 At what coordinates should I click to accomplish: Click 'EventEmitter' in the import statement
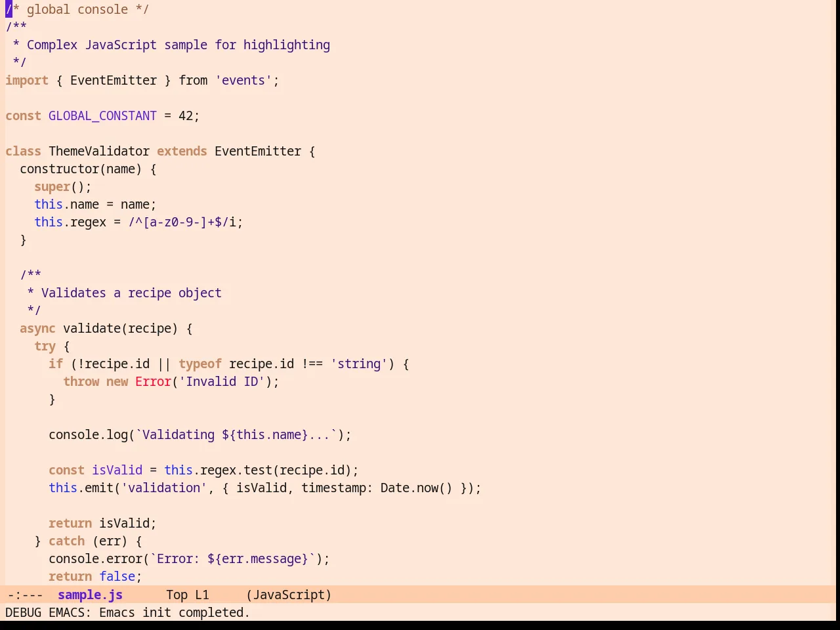coord(114,80)
